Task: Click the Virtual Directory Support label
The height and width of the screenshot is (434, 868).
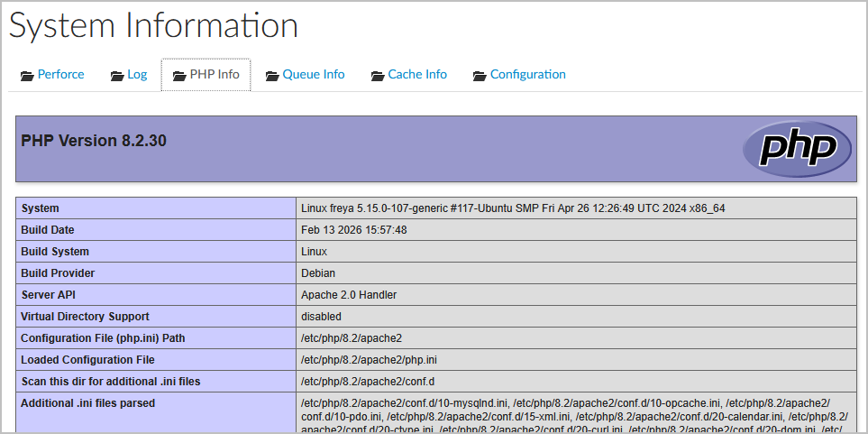Action: tap(86, 317)
